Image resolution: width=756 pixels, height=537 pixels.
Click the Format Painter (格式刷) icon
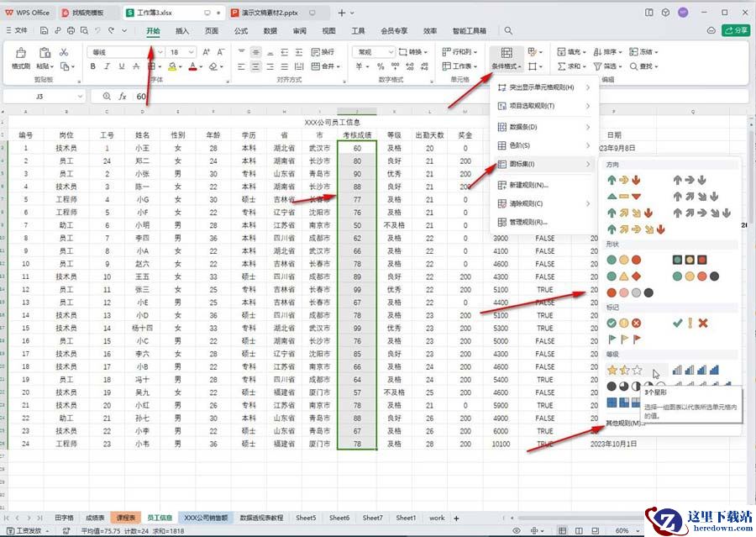pos(21,52)
